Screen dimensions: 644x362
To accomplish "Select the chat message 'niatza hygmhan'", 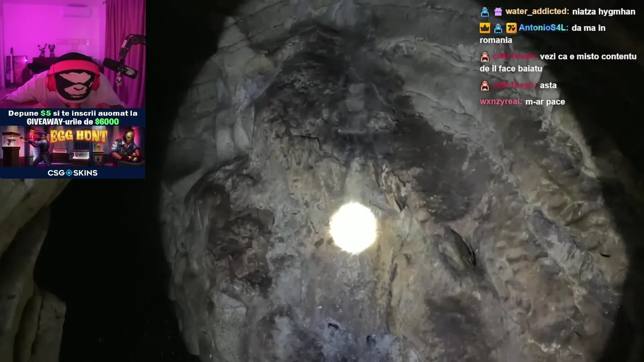I will pos(604,12).
